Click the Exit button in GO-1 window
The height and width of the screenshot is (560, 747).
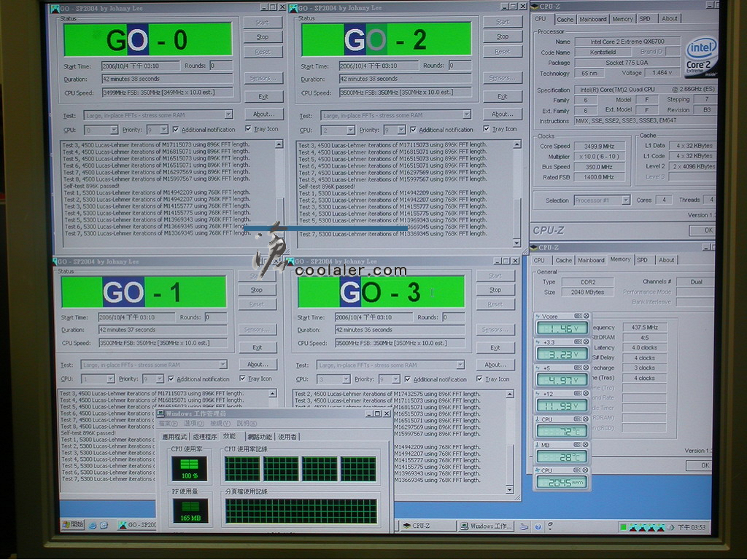[x=257, y=347]
